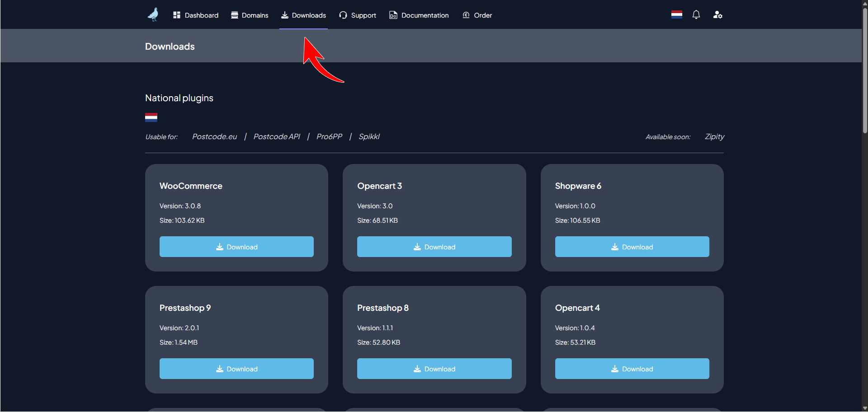This screenshot has width=868, height=412.
Task: Click the Dutch flag language selector
Action: pos(676,15)
